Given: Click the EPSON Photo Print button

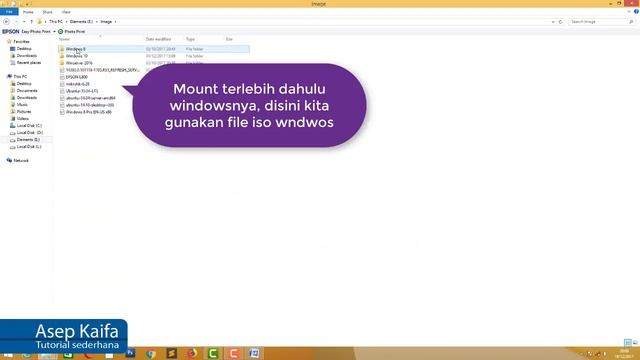Looking at the screenshot, I should point(72,31).
